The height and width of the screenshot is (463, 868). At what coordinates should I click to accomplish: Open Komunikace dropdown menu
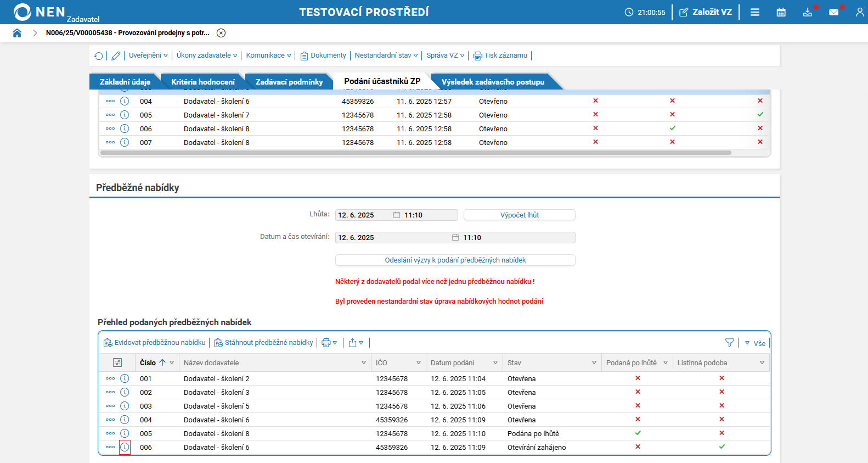pos(269,55)
